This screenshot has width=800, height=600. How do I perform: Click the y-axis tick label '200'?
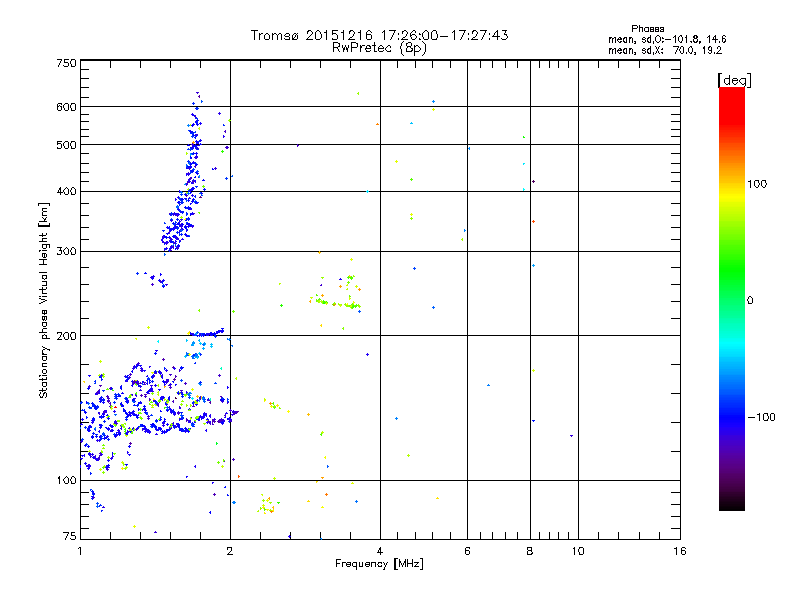pyautogui.click(x=66, y=336)
